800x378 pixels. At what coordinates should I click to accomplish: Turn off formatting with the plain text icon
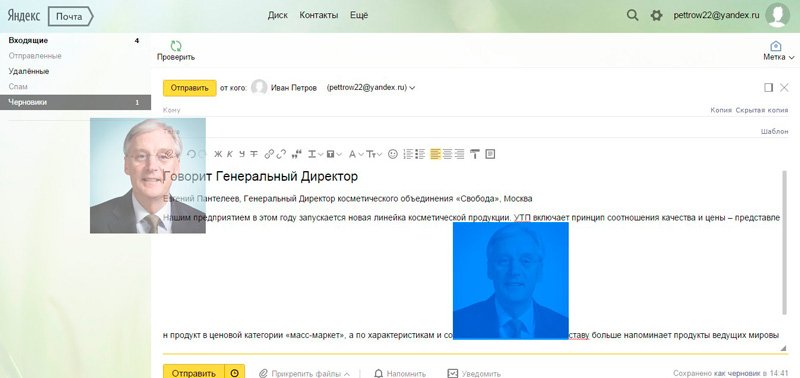pyautogui.click(x=490, y=154)
